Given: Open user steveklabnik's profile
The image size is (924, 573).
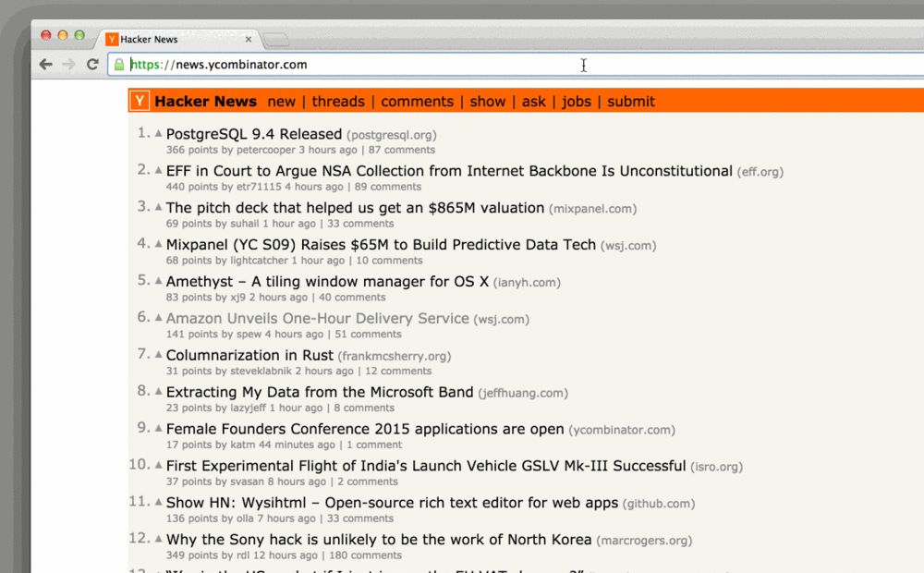Looking at the screenshot, I should click(x=261, y=372).
